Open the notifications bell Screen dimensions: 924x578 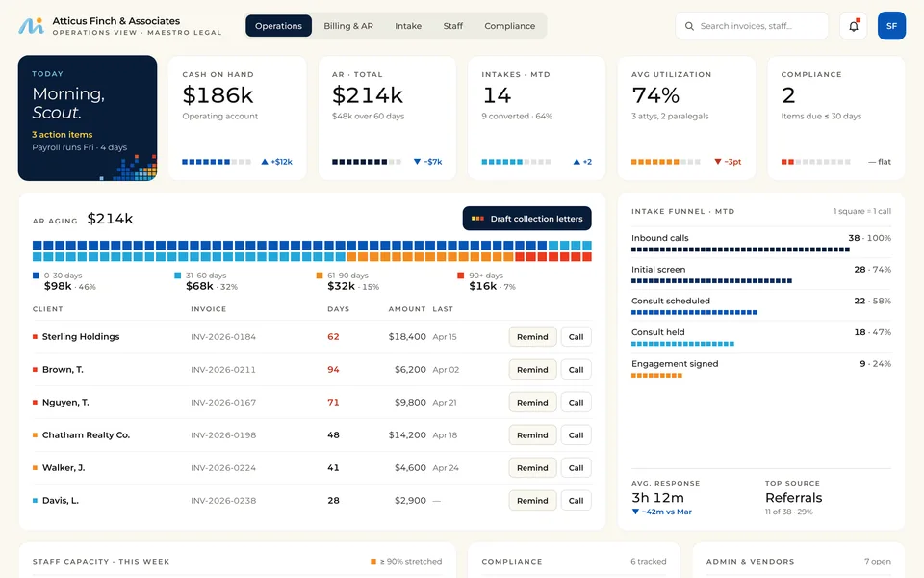(854, 26)
